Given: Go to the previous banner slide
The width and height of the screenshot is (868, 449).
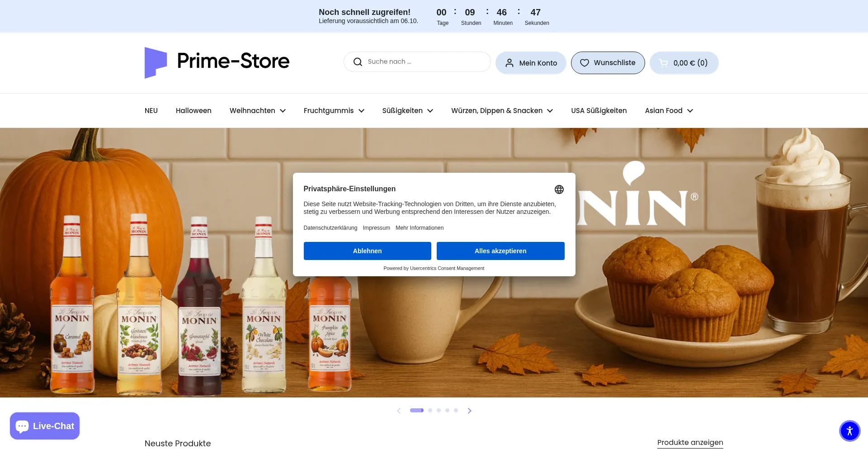Looking at the screenshot, I should [399, 411].
